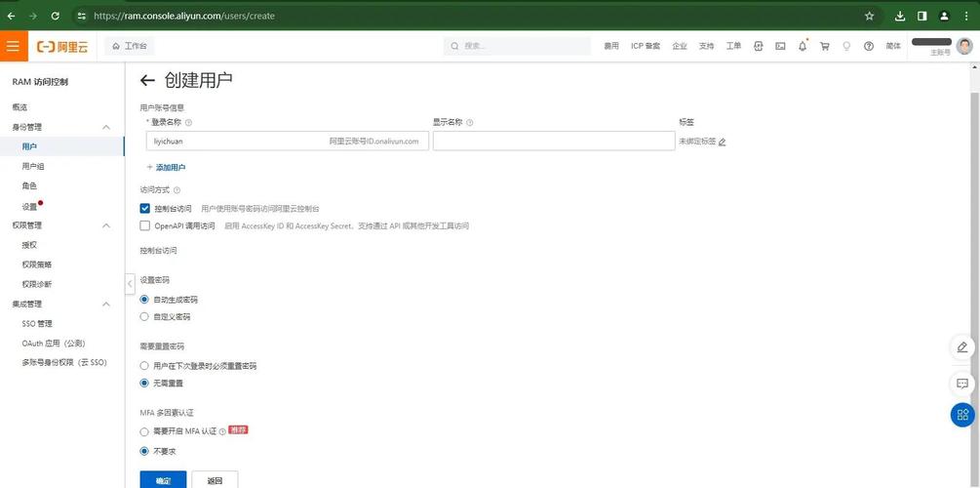The height and width of the screenshot is (488, 980).
Task: Select the 不要求 MFA radio option
Action: [x=145, y=451]
